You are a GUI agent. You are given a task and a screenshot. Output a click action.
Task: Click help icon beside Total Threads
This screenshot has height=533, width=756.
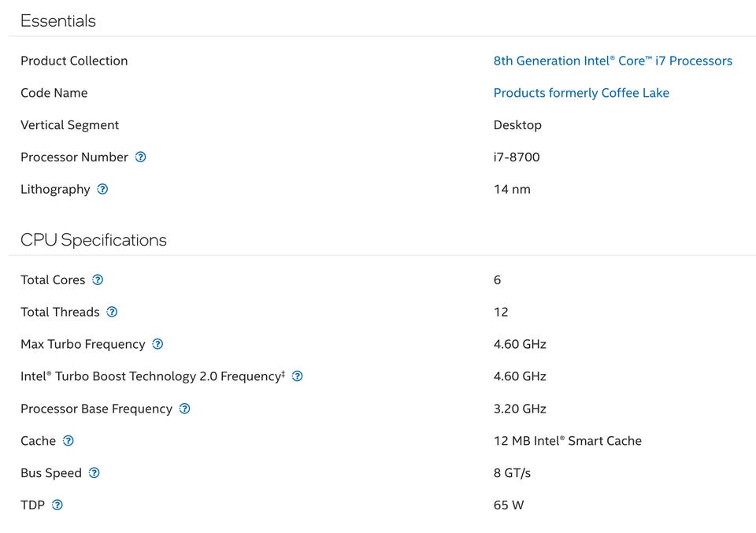[x=112, y=312]
